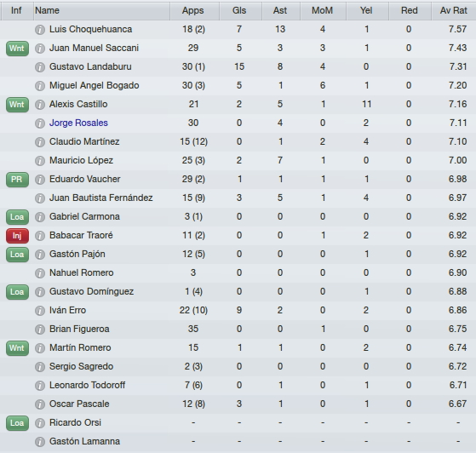Select Miguel Angel Bogado's name

(x=95, y=86)
